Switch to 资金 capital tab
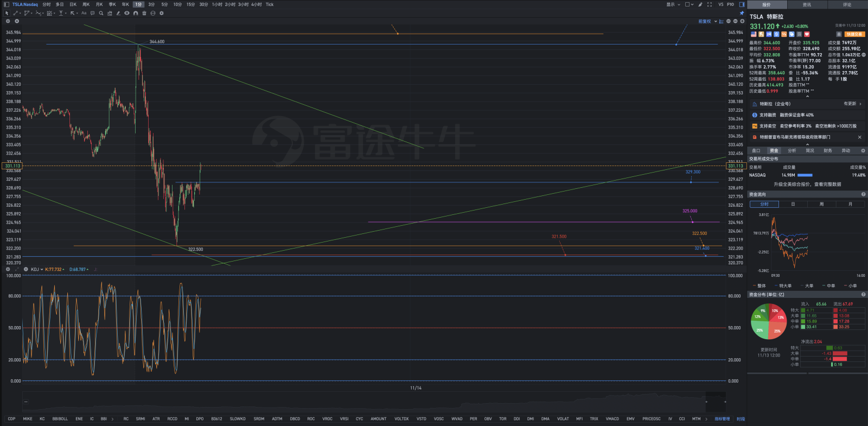The image size is (868, 426). click(774, 150)
